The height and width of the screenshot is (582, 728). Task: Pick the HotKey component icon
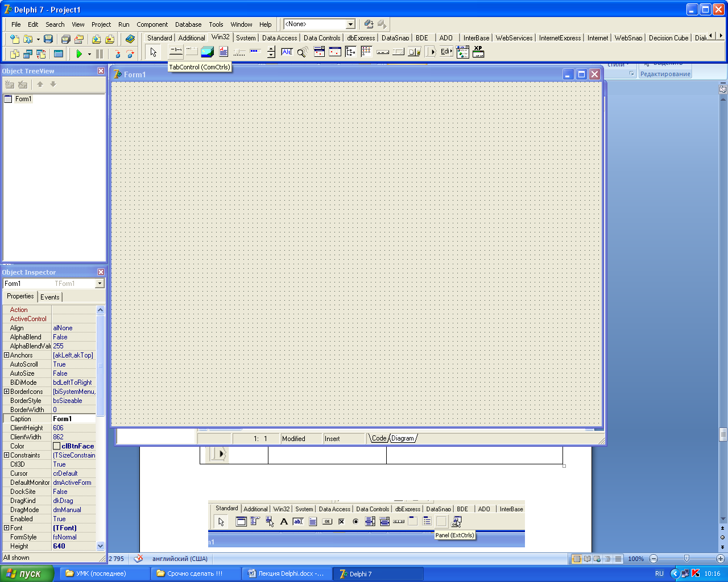pyautogui.click(x=287, y=52)
